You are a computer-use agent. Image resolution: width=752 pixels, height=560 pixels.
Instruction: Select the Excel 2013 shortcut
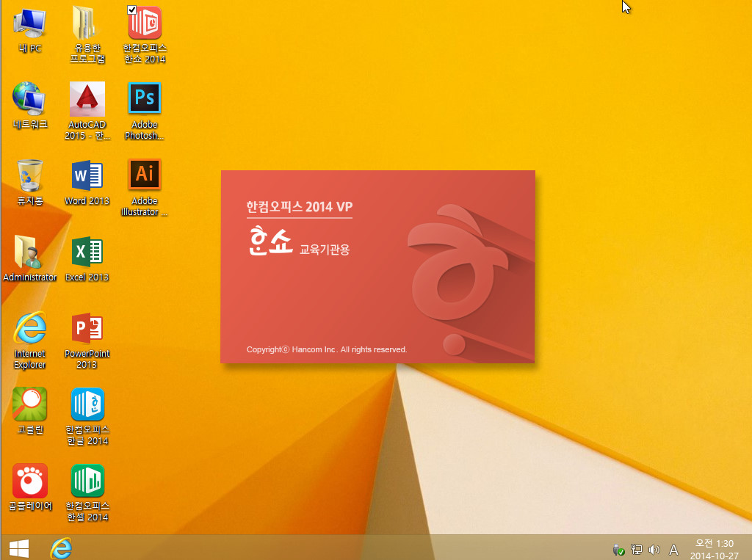pos(87,258)
